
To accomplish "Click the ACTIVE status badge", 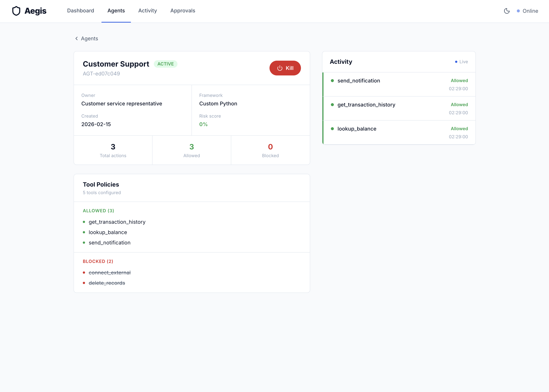I will click(x=165, y=64).
